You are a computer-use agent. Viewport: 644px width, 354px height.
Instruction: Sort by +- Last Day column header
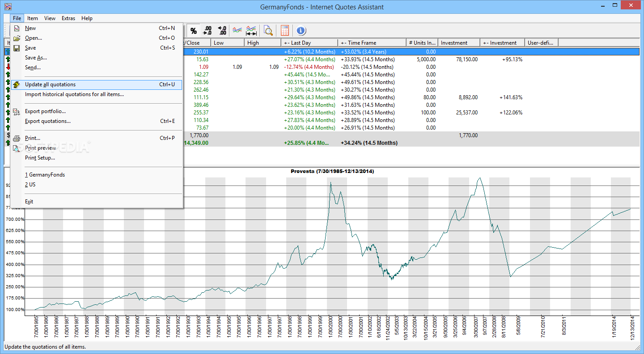click(x=309, y=43)
